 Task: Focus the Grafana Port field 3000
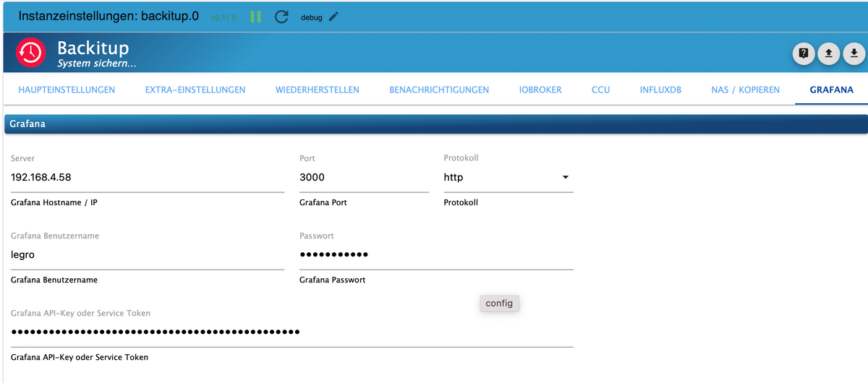364,177
